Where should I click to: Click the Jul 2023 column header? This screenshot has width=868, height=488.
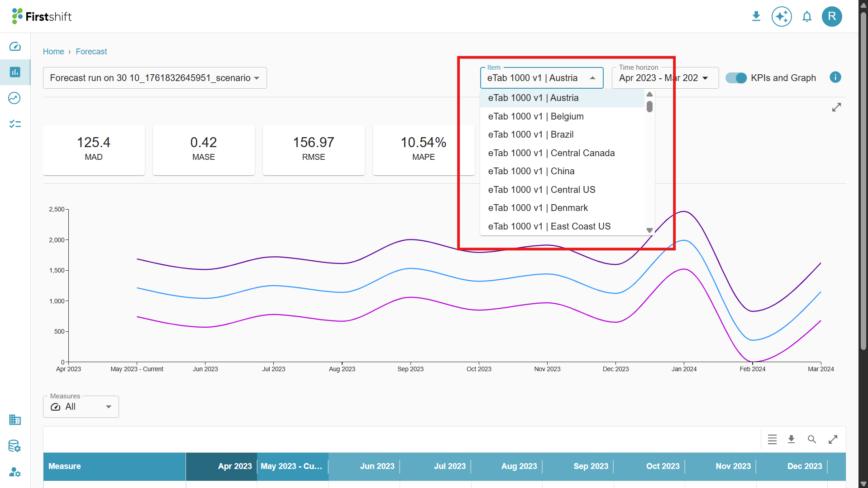tap(435, 466)
